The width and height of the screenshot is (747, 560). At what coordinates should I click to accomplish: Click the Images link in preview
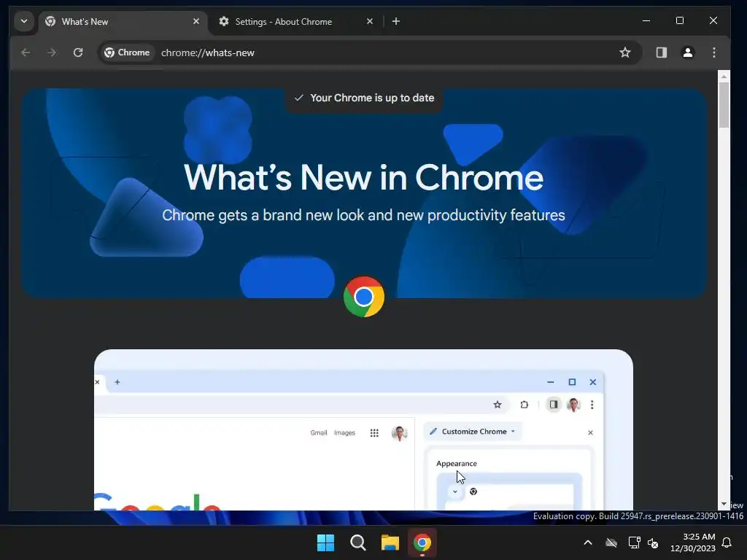pos(344,433)
